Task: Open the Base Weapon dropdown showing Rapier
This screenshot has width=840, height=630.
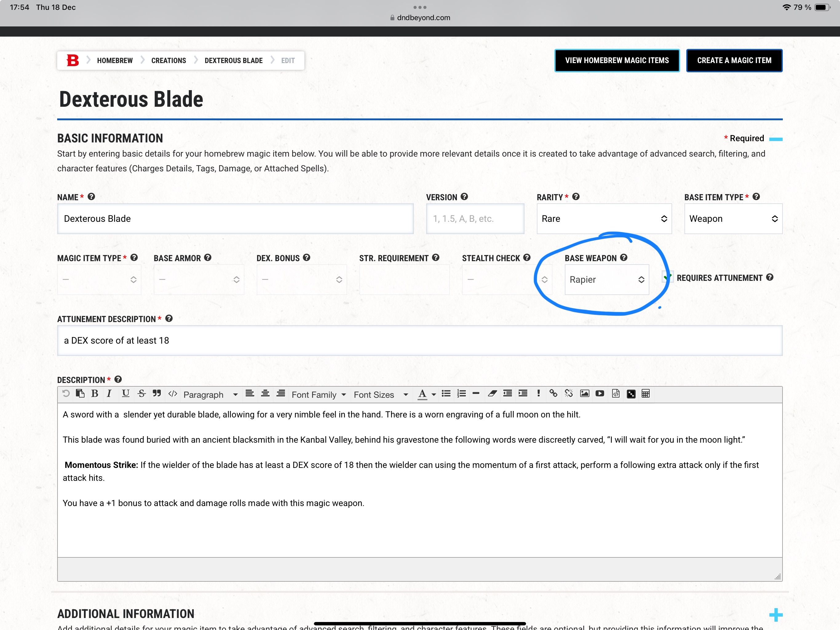Action: (x=606, y=280)
